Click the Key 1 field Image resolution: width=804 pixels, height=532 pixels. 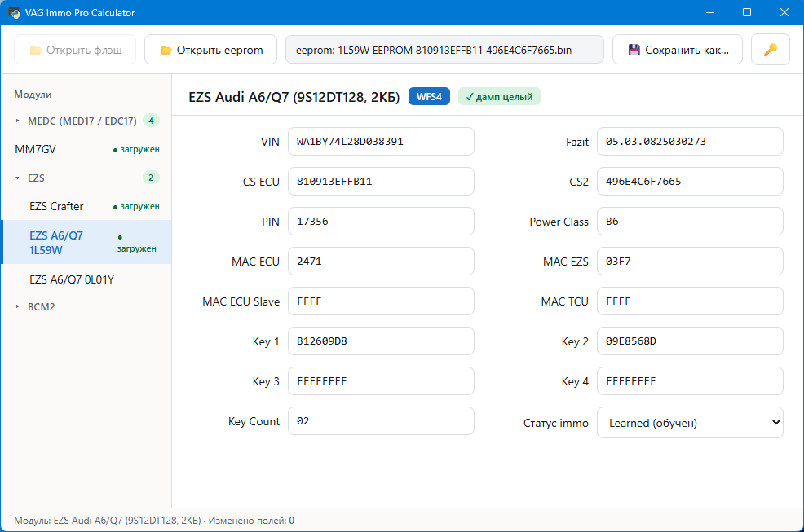381,341
